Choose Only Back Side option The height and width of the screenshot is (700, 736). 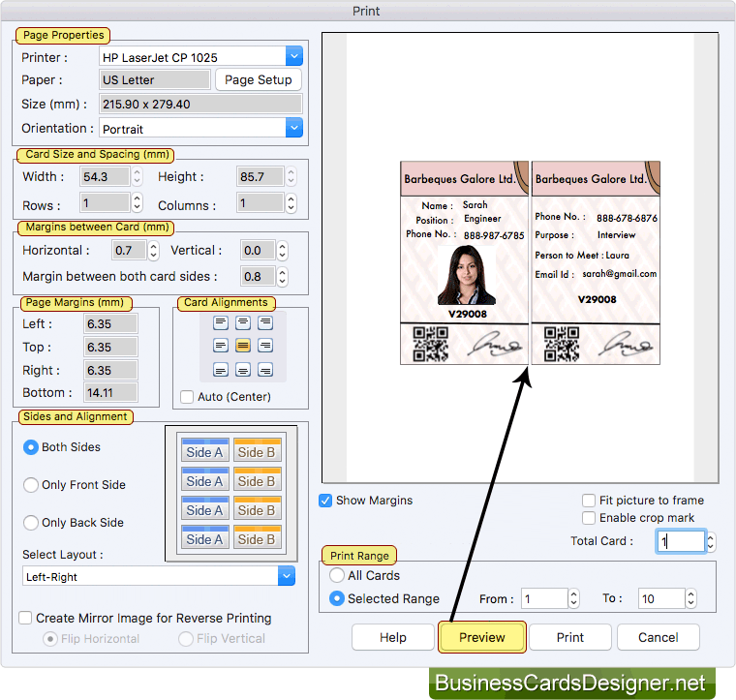click(x=31, y=523)
